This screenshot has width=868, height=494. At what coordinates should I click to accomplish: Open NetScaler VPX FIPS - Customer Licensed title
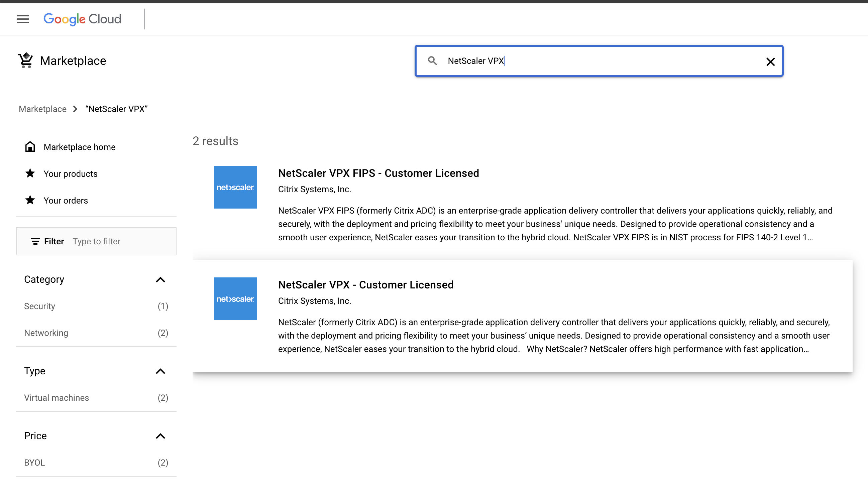pos(378,173)
